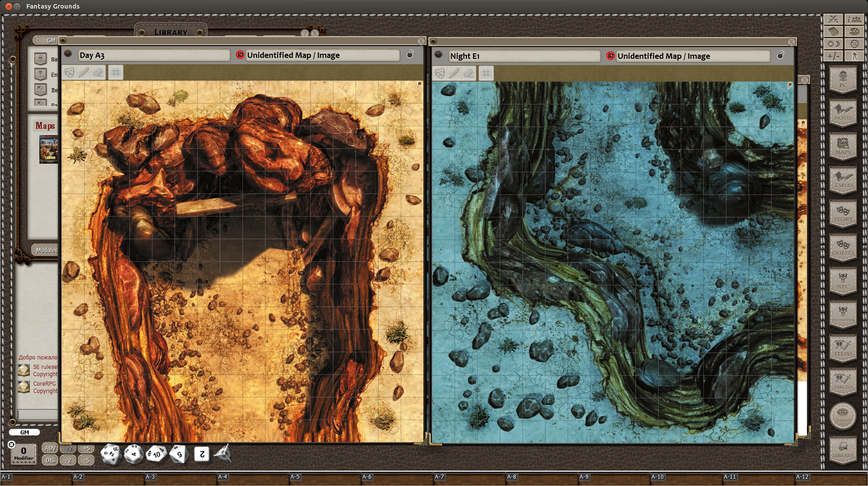Screen dimensions: 868x486
Task: Click the red ID icon near Unidentified Map label
Action: tap(239, 55)
